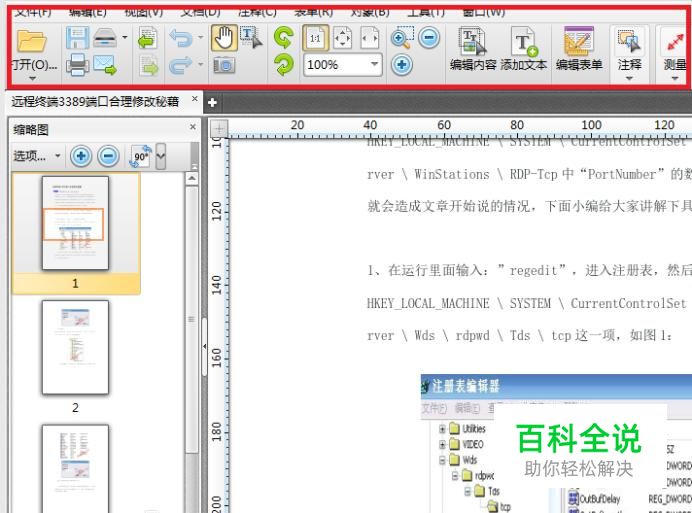The height and width of the screenshot is (513, 692).
Task: Open the scanner dropdown arrow
Action: (125, 38)
